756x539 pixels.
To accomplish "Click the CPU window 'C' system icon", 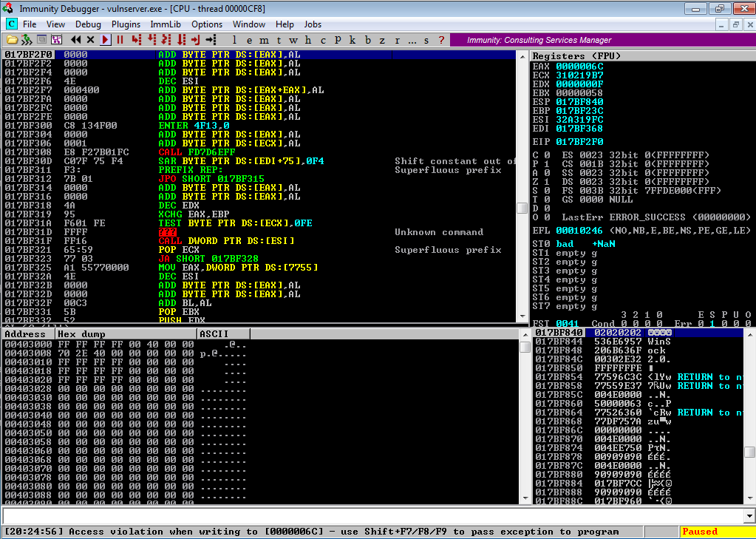I will tap(12, 24).
